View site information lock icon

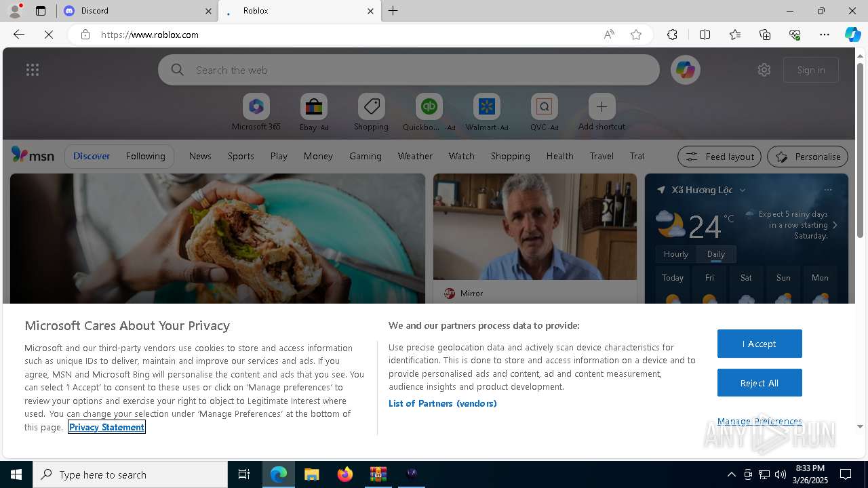[x=85, y=35]
